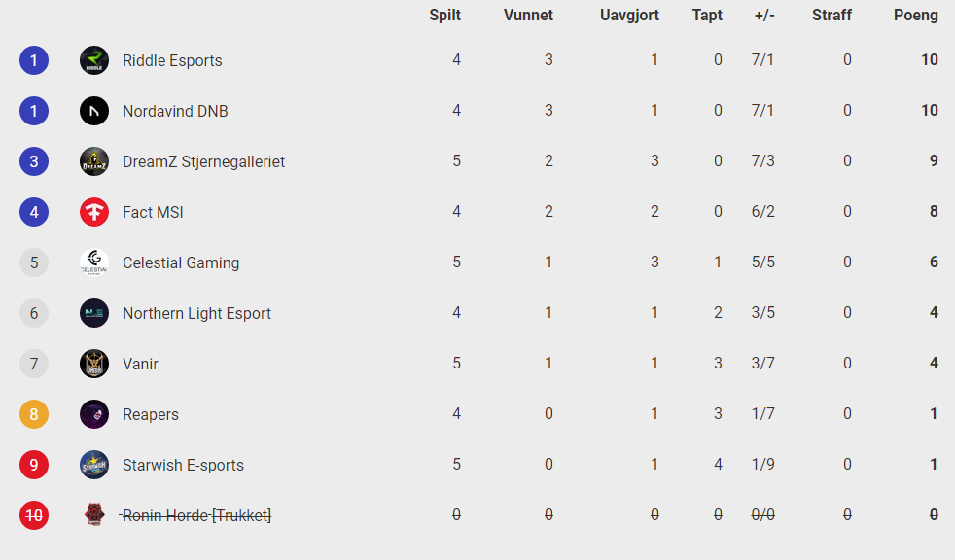This screenshot has width=955, height=560.
Task: Click the Starwish E-sports logo
Action: 94,465
